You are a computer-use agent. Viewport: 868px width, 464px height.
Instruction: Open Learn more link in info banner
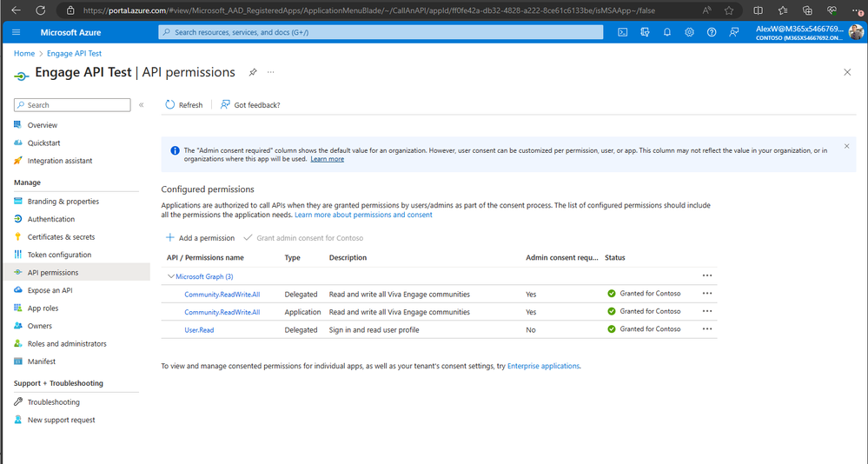[x=328, y=159]
